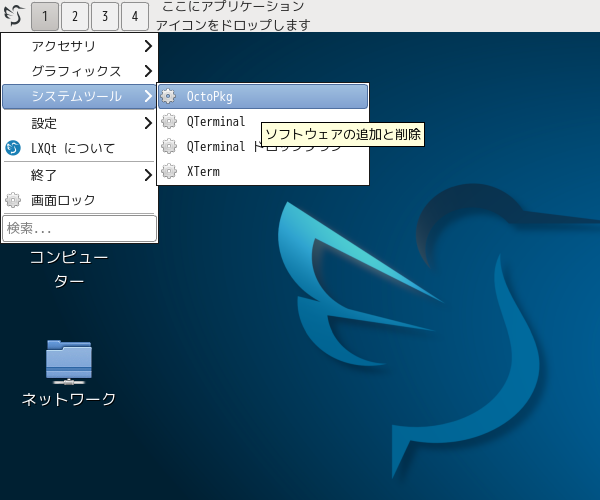
Task: Click the gear icon beside QTerminal
Action: (168, 122)
